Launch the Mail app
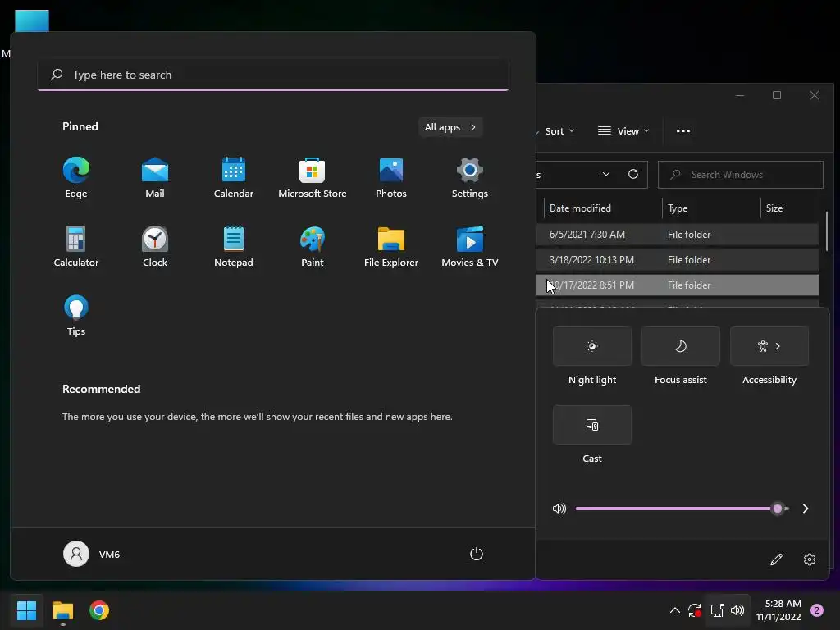 (x=155, y=178)
